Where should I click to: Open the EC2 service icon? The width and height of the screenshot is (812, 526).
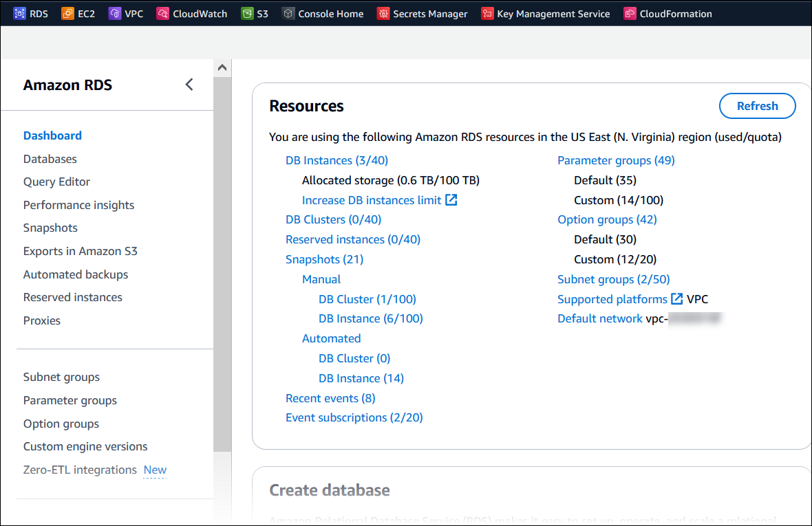click(x=66, y=13)
